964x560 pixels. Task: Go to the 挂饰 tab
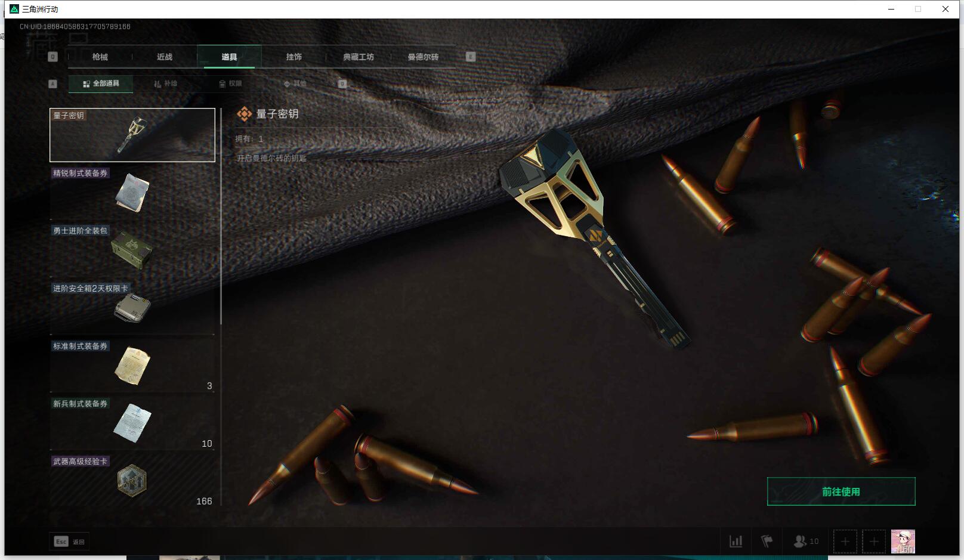(x=293, y=57)
